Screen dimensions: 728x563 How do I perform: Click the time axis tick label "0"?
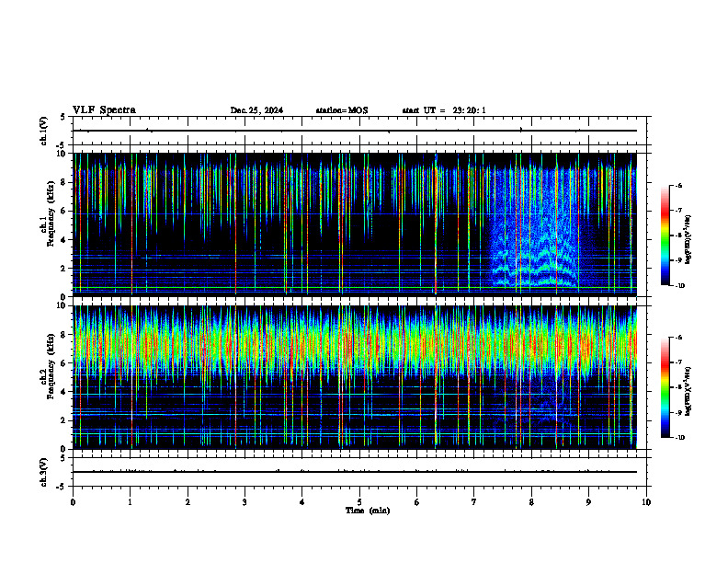73,502
